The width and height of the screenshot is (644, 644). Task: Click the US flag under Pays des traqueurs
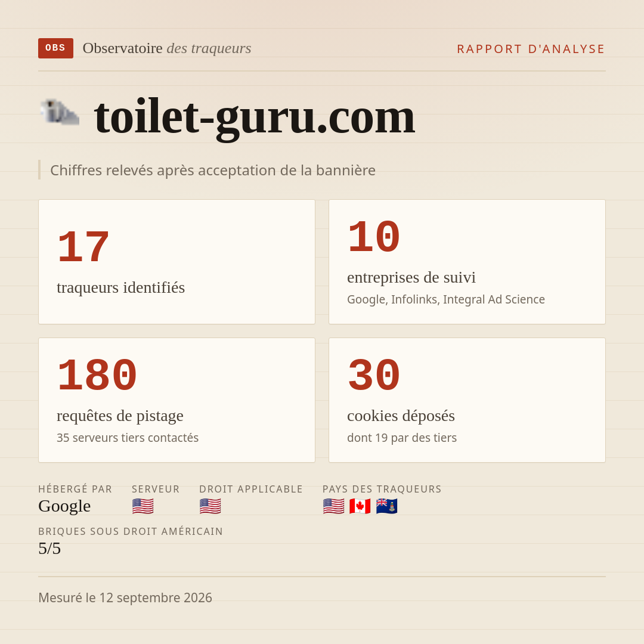[x=333, y=506]
